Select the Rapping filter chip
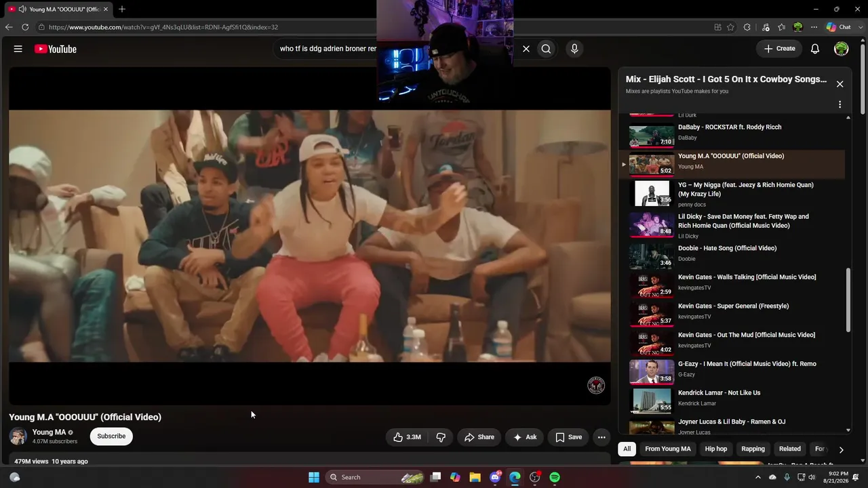This screenshot has width=868, height=488. coord(753,449)
